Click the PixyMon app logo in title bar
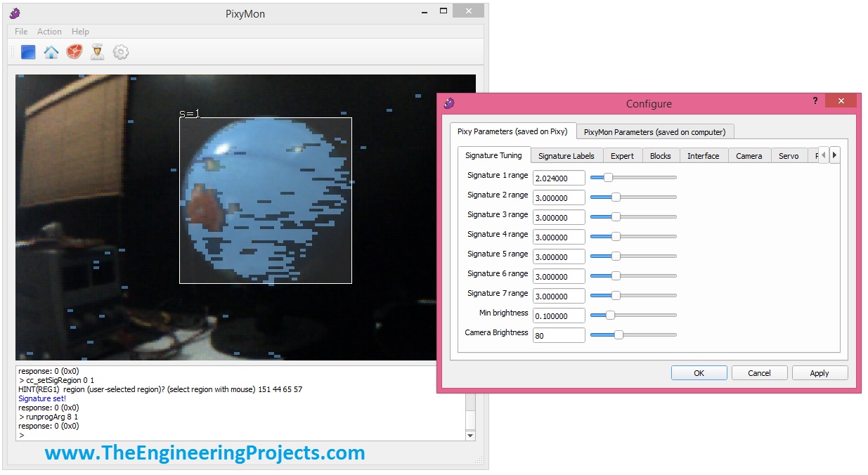This screenshot has height=475, width=868. 15,13
